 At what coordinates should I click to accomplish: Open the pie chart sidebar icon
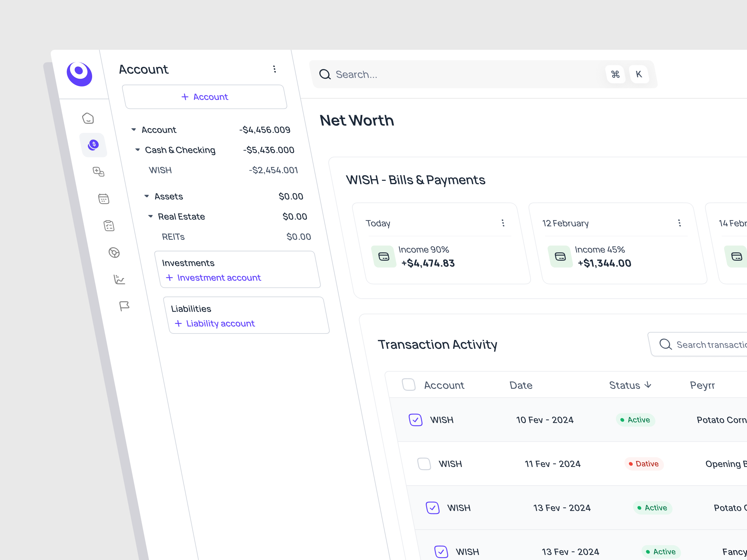(x=114, y=253)
